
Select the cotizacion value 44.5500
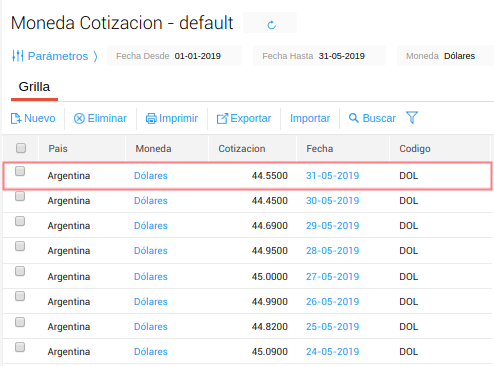click(270, 176)
